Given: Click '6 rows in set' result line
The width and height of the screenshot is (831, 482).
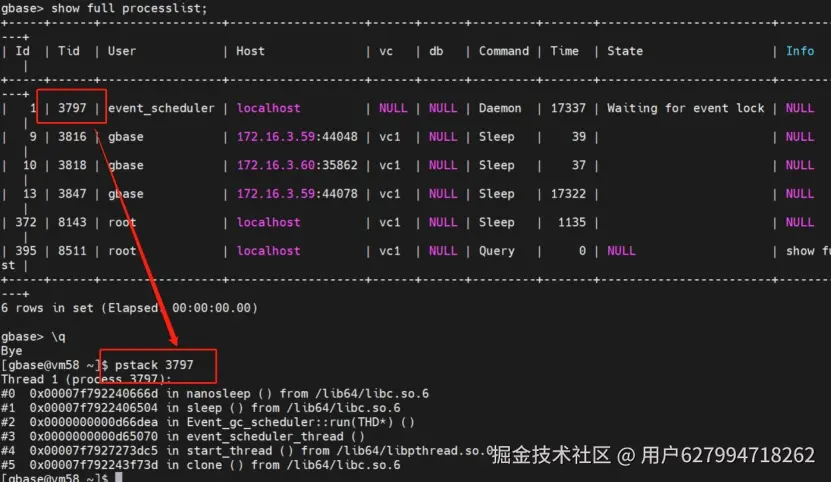Looking at the screenshot, I should 129,308.
